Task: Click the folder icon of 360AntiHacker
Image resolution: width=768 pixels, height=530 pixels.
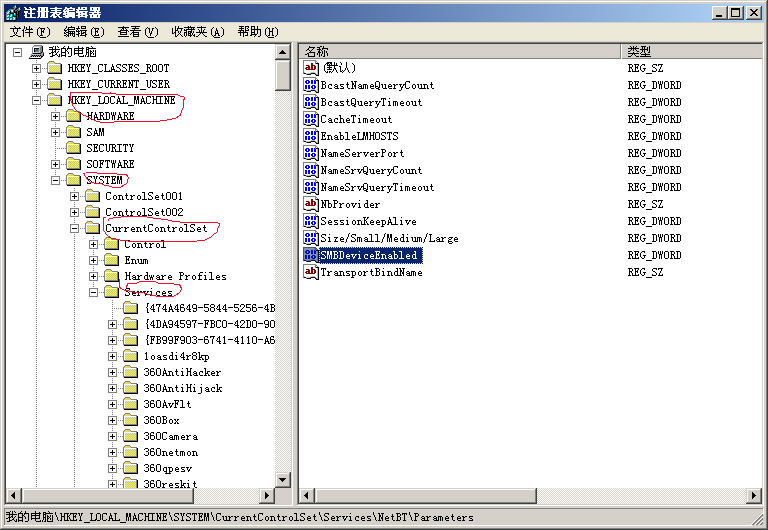Action: [130, 372]
